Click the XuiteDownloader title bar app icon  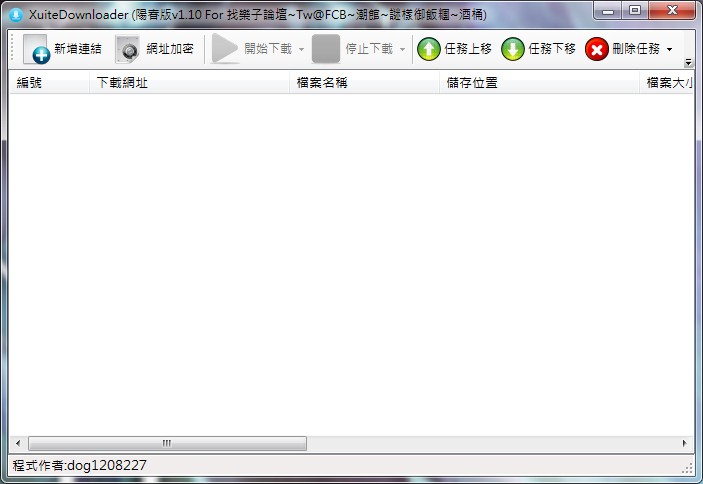pyautogui.click(x=16, y=15)
